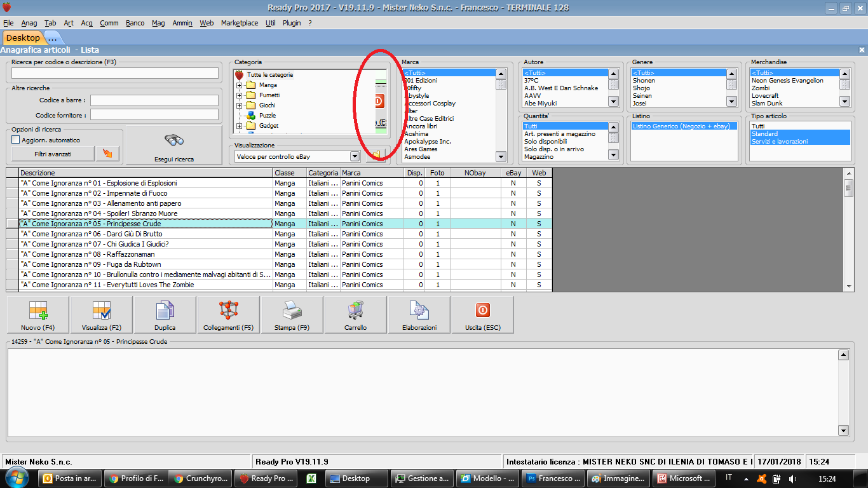Expand the Giochi category node
868x488 pixels.
pyautogui.click(x=239, y=105)
